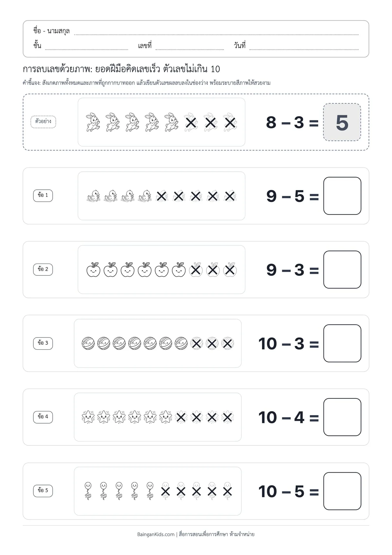Screen dimensions: 392x555
Task: Click the first balloon in question 5
Action: click(88, 491)
